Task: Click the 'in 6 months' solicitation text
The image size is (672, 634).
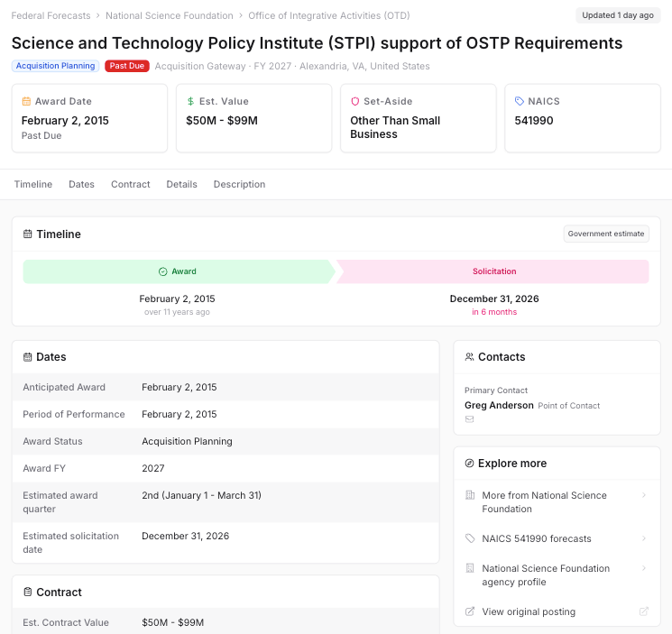Action: click(494, 312)
